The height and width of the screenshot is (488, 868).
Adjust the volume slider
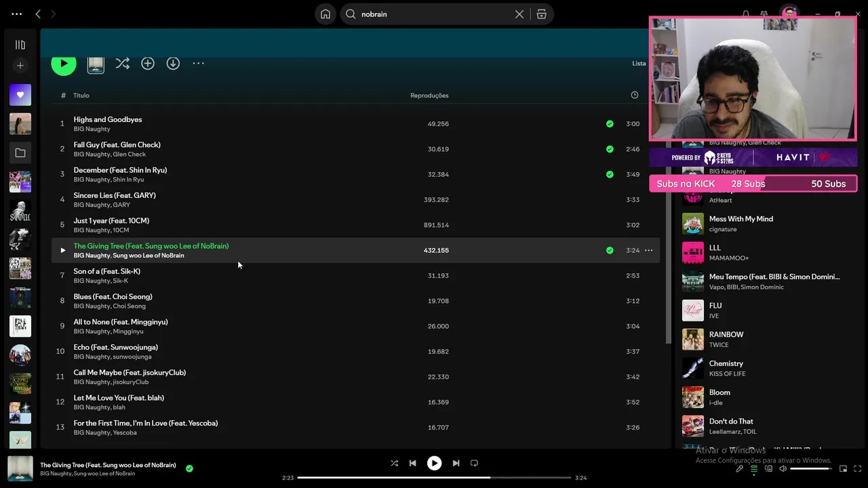tap(811, 468)
